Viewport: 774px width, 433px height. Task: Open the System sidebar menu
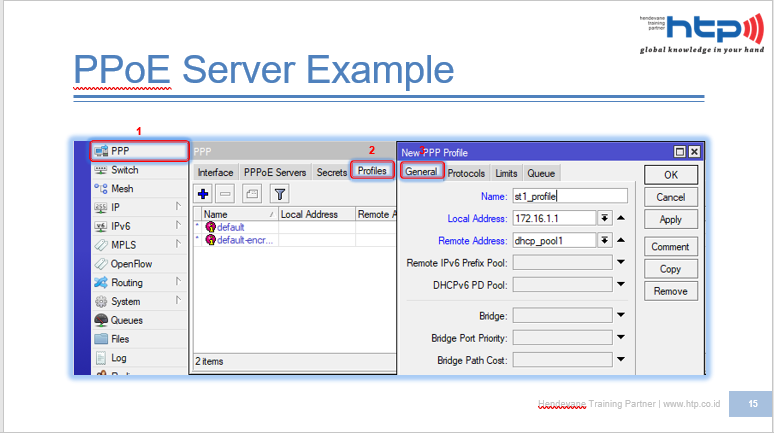139,301
